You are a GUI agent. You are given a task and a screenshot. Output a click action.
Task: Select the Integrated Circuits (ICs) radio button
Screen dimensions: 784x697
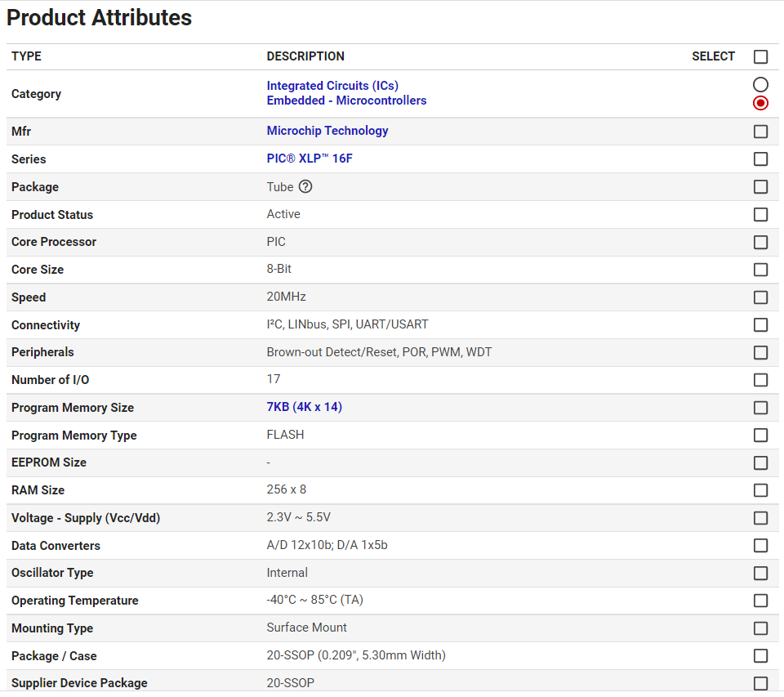click(760, 85)
